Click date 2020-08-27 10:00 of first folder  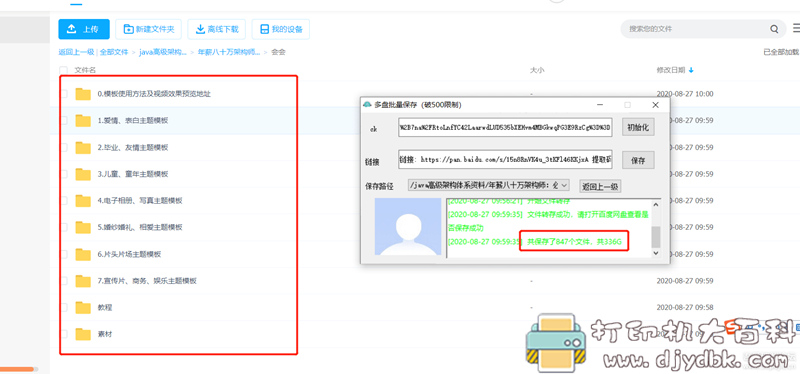click(x=685, y=94)
